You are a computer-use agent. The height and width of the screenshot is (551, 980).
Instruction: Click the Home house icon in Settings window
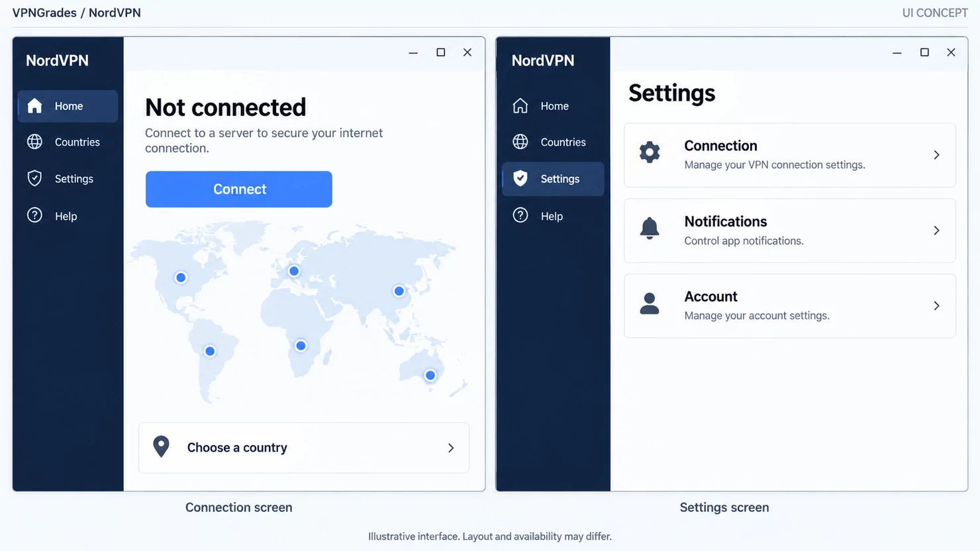click(520, 106)
